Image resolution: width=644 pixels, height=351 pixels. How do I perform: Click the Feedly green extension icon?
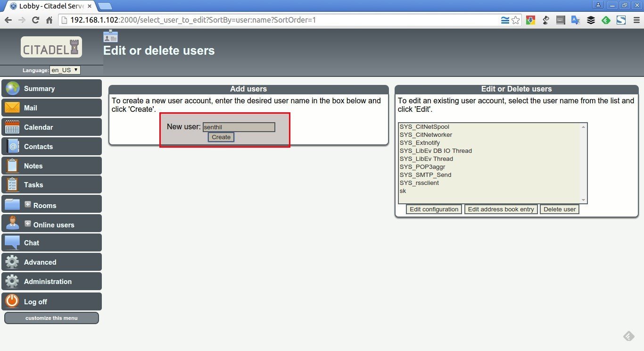(x=606, y=20)
